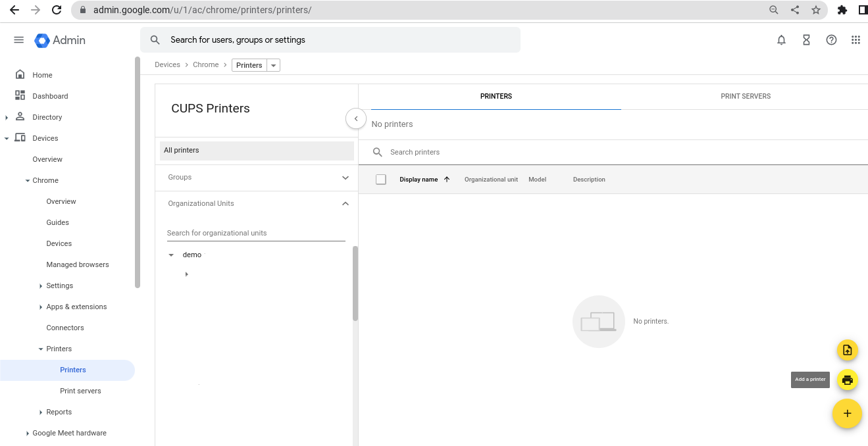Viewport: 868px width, 446px height.
Task: Select the demo organizational unit
Action: point(192,255)
